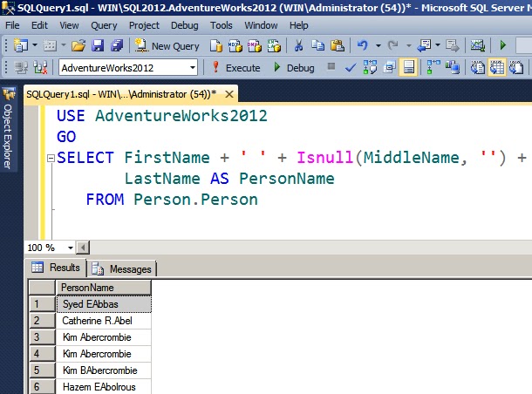Open the Tools menu

point(222,25)
